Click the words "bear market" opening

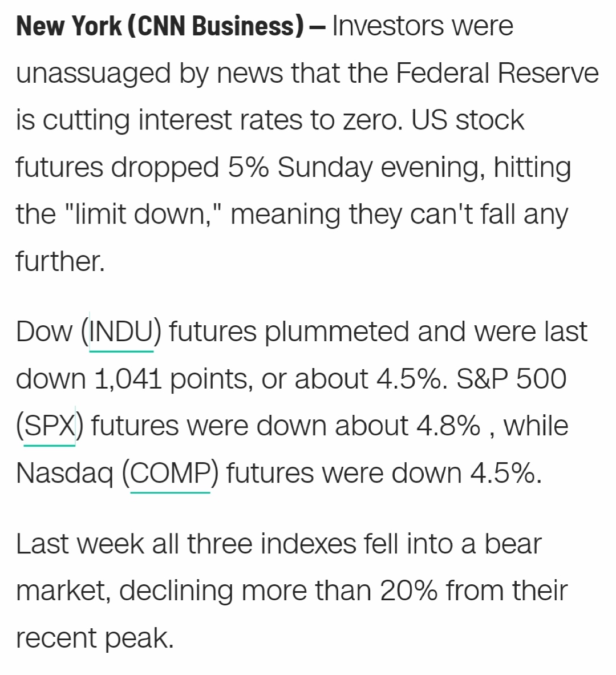coord(513,543)
